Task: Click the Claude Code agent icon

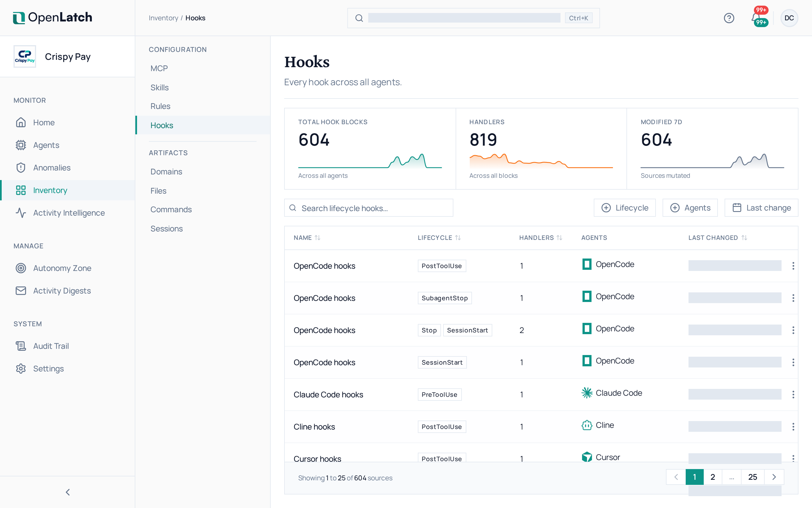Action: click(587, 393)
